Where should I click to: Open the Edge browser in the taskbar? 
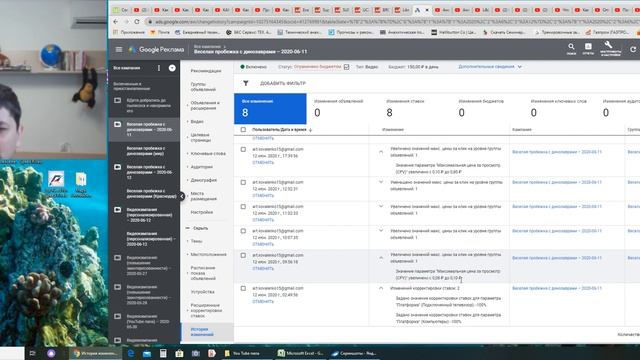(131, 353)
